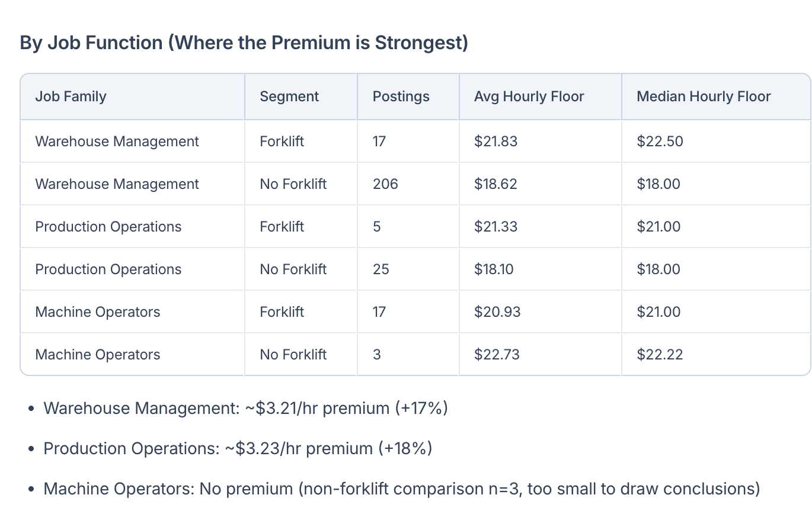This screenshot has width=812, height=514.
Task: Click the By Job Function heading
Action: (244, 43)
